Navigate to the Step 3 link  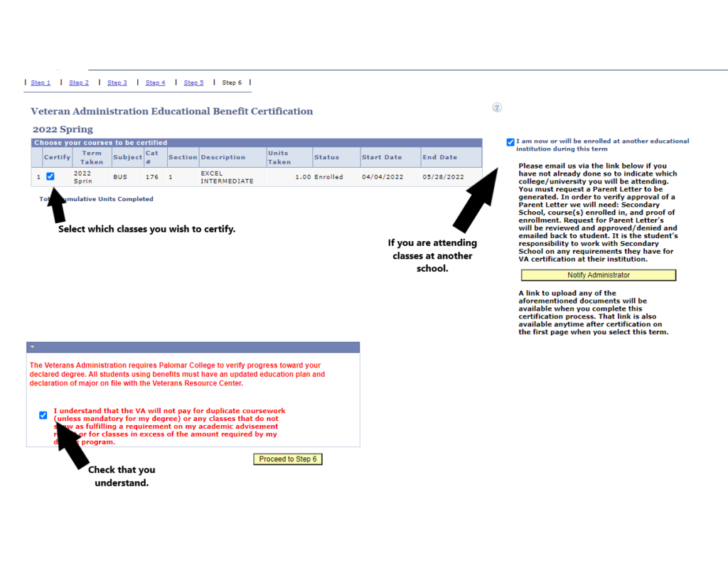pos(117,82)
